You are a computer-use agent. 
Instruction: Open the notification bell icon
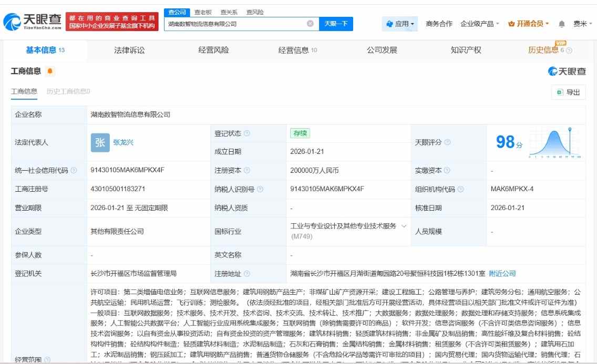(561, 23)
